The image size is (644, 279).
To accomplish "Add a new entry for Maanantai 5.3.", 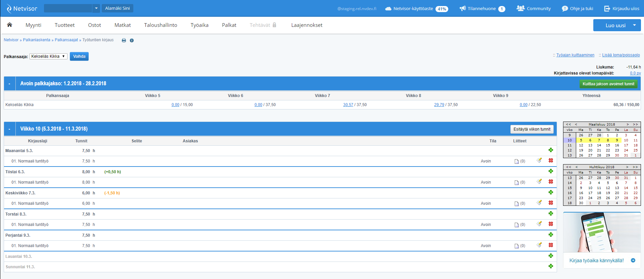I will pyautogui.click(x=551, y=150).
